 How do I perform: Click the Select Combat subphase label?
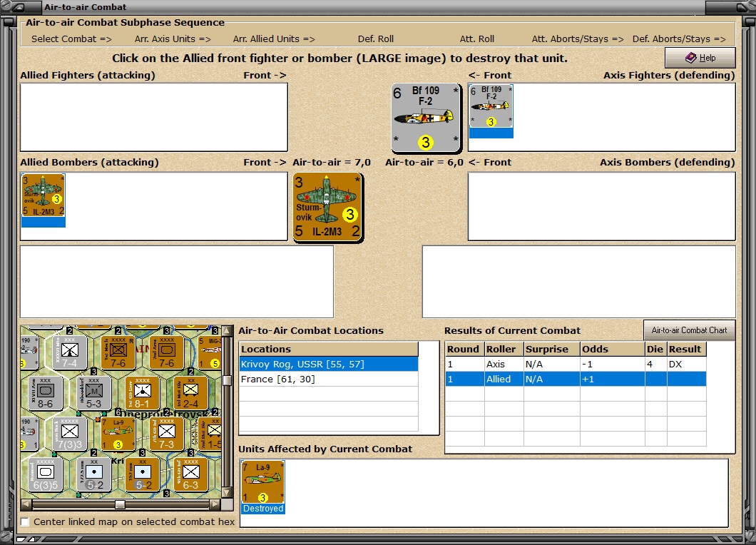tap(71, 39)
